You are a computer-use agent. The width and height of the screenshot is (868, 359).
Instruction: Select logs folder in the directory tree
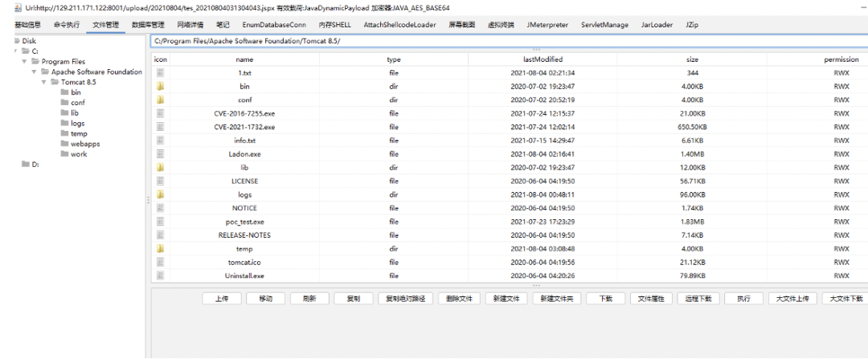coord(77,124)
